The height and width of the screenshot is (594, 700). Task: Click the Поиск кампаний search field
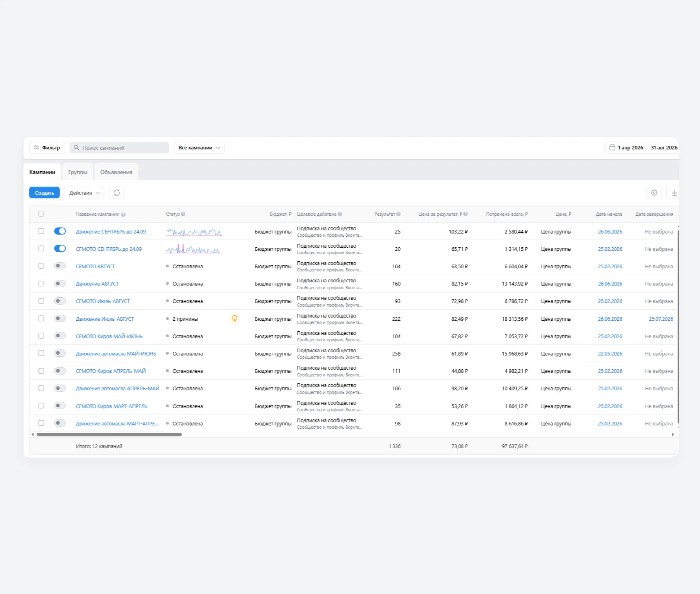tap(119, 148)
